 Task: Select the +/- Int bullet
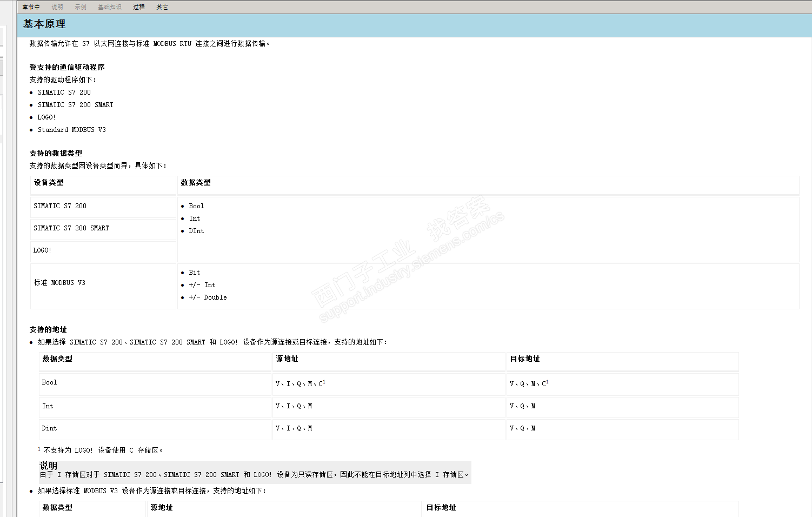[202, 285]
